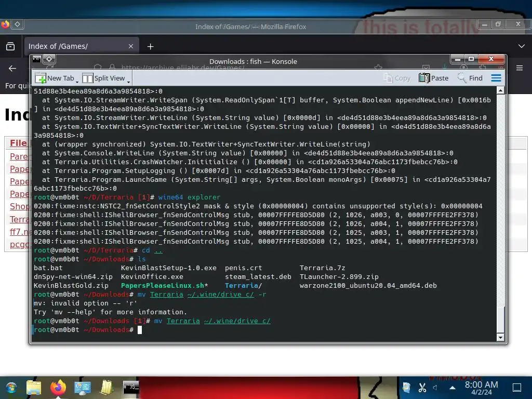Open the Start menu orb on taskbar

11,388
